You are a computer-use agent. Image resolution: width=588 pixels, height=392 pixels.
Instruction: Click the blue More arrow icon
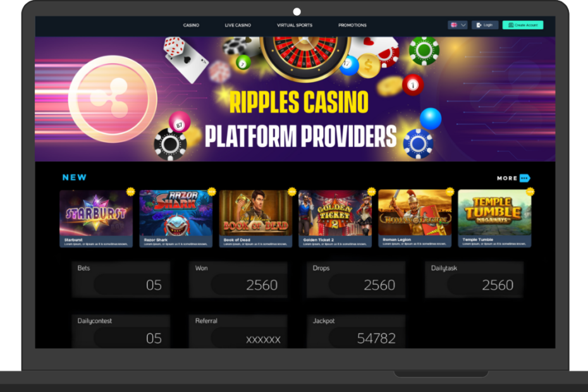(x=525, y=178)
